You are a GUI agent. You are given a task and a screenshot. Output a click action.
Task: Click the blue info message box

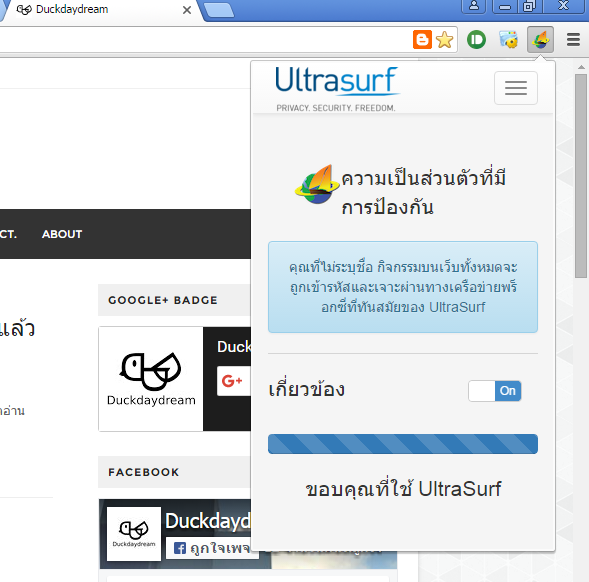click(403, 287)
